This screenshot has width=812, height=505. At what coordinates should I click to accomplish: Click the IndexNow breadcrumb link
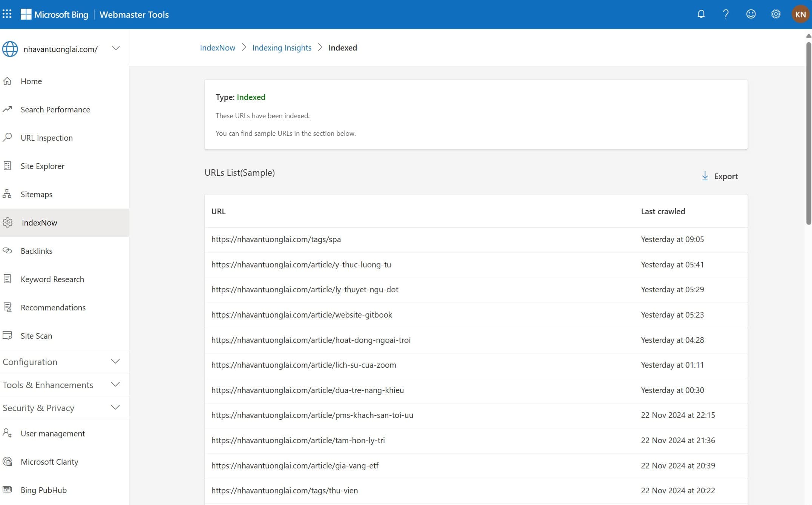[x=218, y=48]
